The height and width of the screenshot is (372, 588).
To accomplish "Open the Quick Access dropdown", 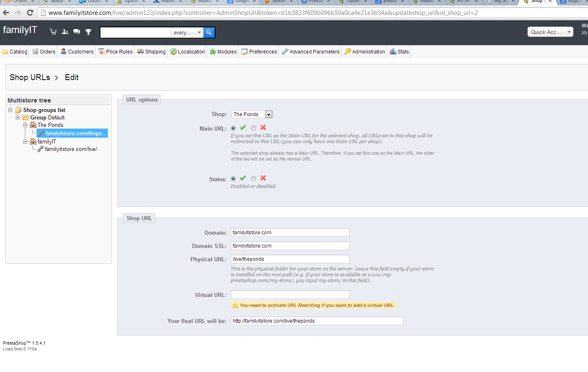I will point(550,32).
